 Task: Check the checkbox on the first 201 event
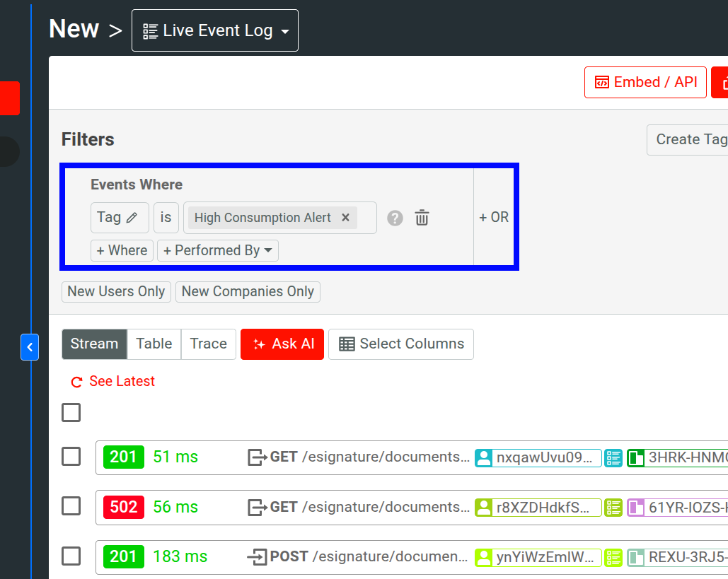click(x=71, y=457)
